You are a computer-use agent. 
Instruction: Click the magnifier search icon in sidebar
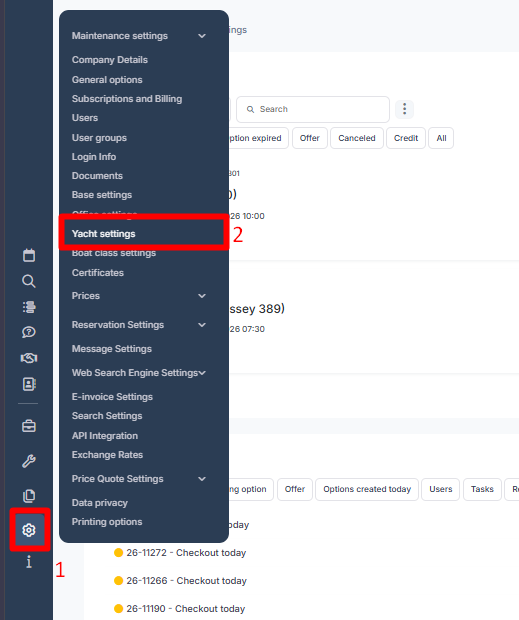click(29, 281)
